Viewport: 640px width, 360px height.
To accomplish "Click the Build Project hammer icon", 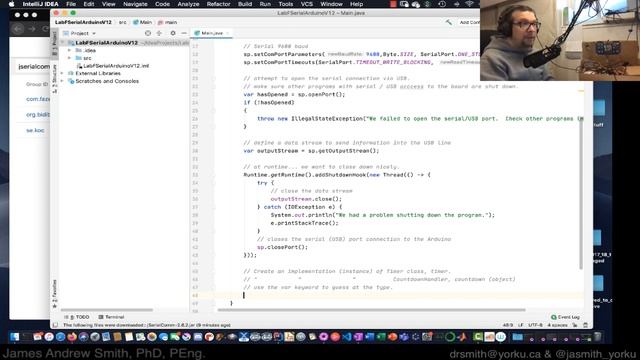I will point(449,22).
